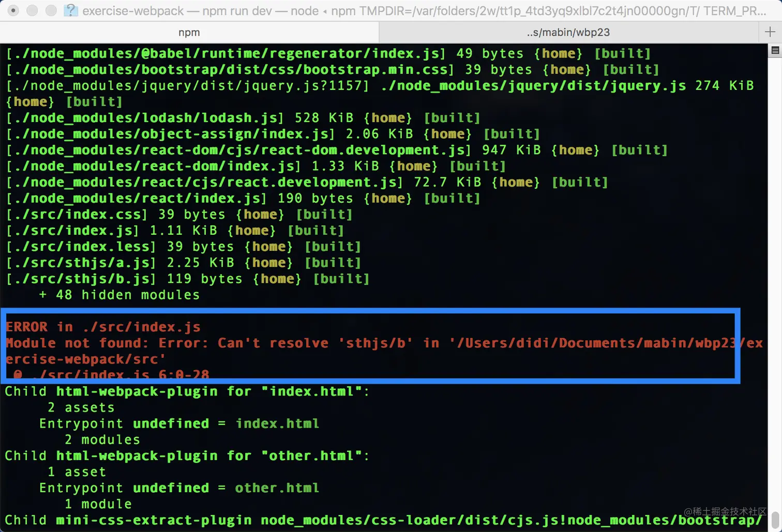The image size is (782, 532).
Task: Click the document proxy icon in title bar
Action: click(70, 10)
